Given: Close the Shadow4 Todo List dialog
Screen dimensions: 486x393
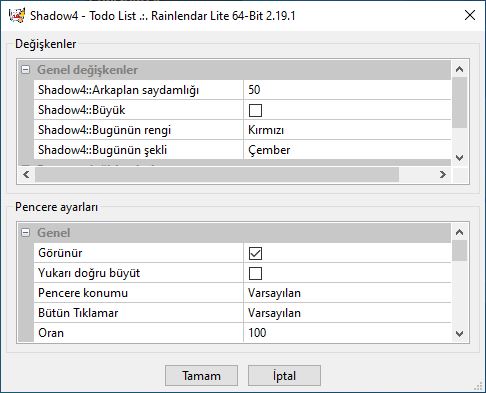Looking at the screenshot, I should [470, 15].
